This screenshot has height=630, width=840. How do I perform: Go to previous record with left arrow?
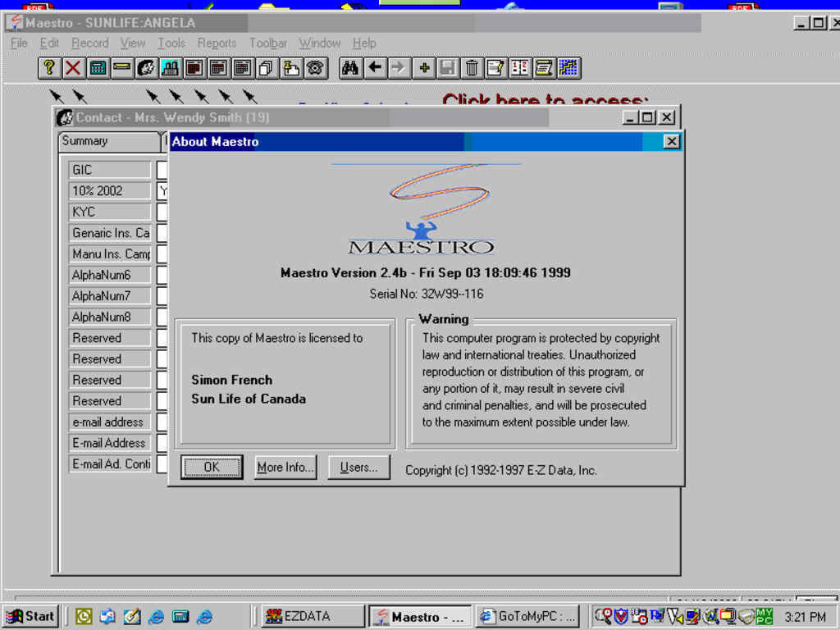click(375, 68)
